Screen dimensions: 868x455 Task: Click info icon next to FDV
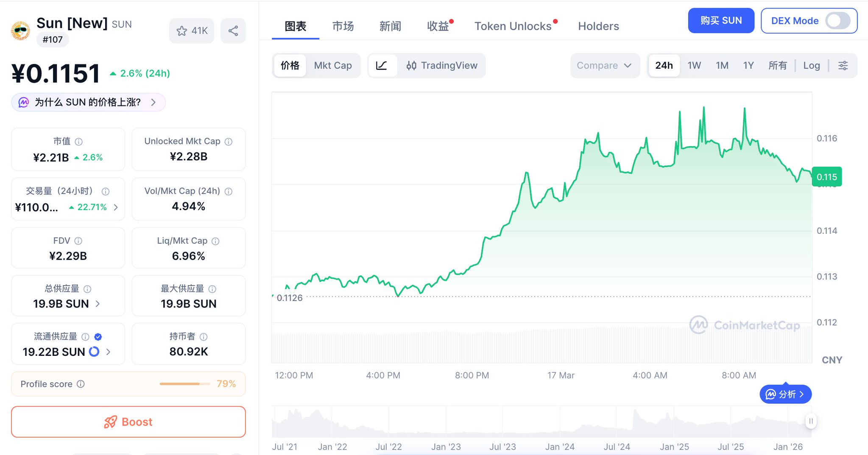point(78,241)
